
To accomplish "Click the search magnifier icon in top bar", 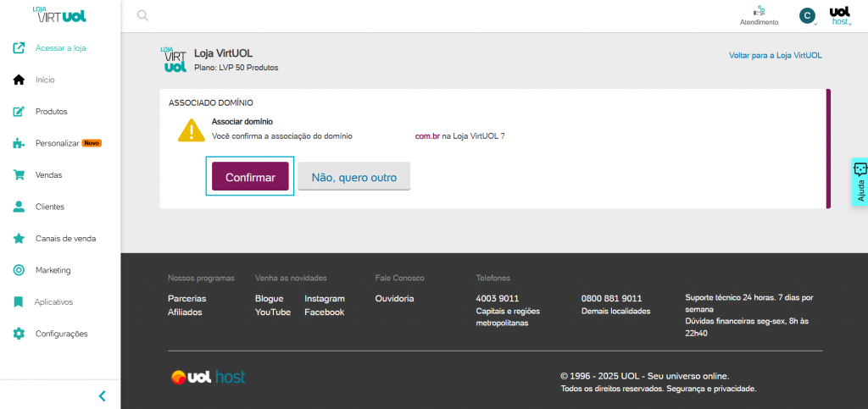I will [142, 15].
